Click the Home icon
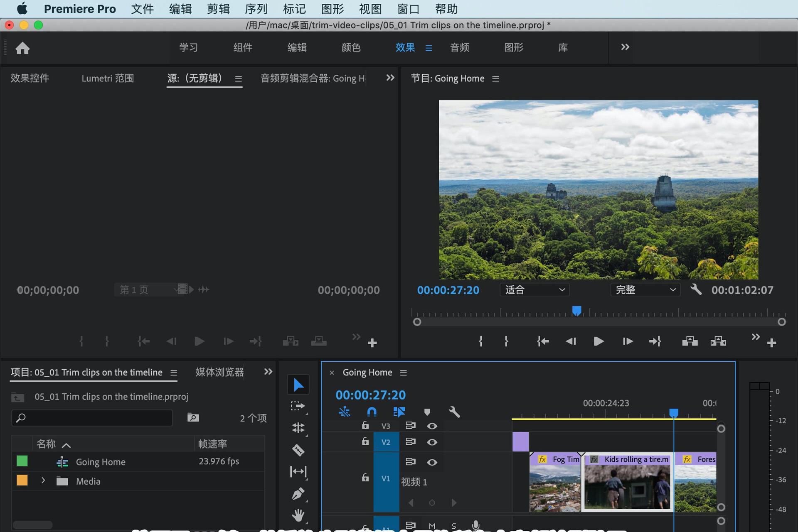This screenshot has height=532, width=798. (x=22, y=48)
